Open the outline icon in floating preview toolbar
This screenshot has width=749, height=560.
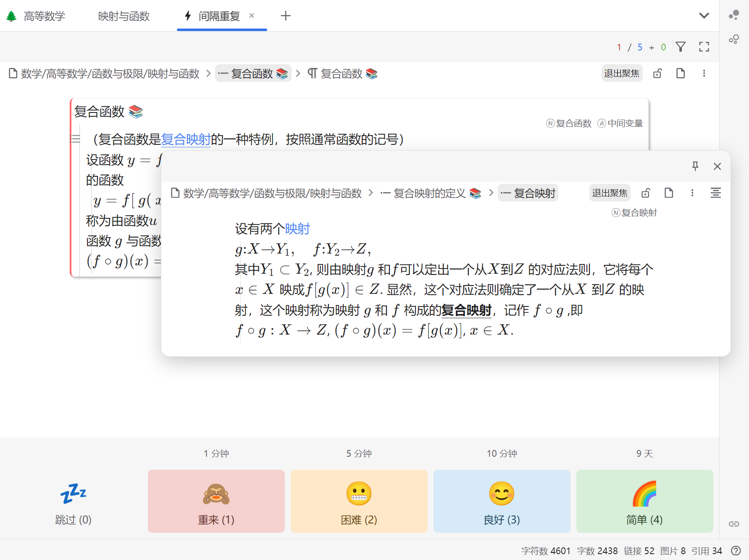pos(715,193)
